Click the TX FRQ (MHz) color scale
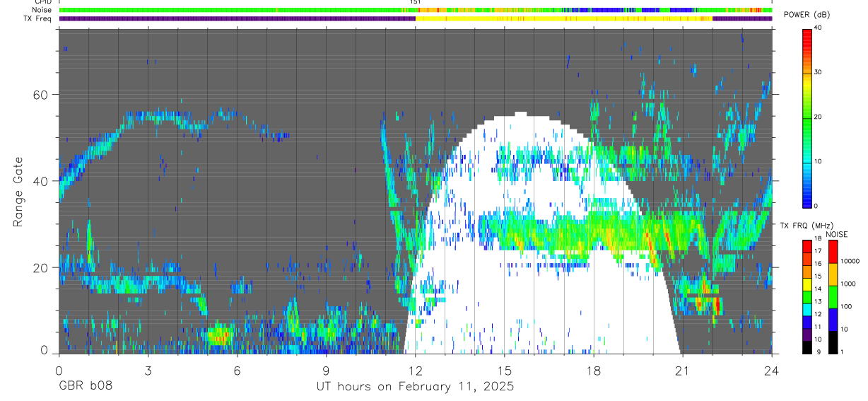The image size is (868, 401). [807, 297]
